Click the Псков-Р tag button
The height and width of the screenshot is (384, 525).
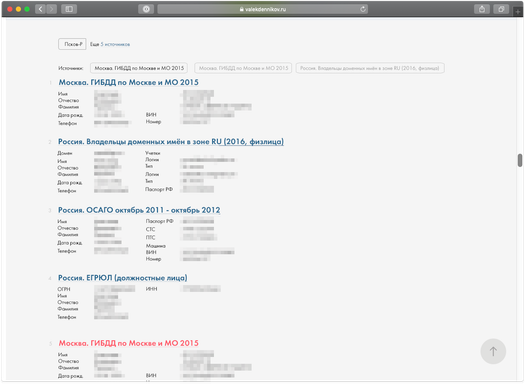(72, 44)
